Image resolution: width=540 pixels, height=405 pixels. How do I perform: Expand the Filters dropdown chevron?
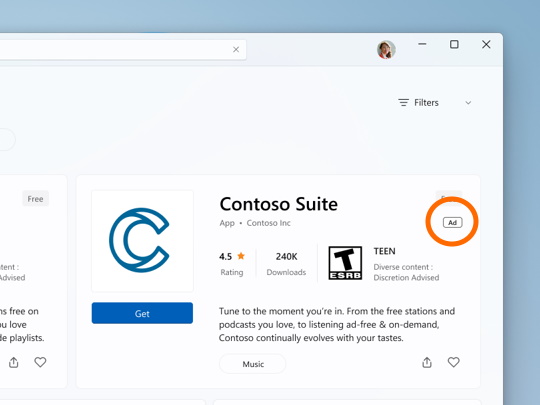(x=468, y=103)
